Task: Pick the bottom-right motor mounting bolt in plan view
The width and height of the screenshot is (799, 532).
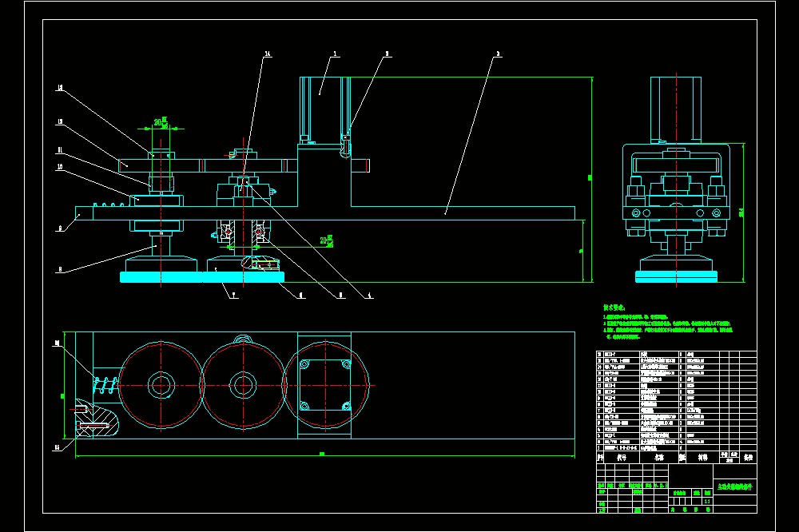Action: (x=346, y=406)
